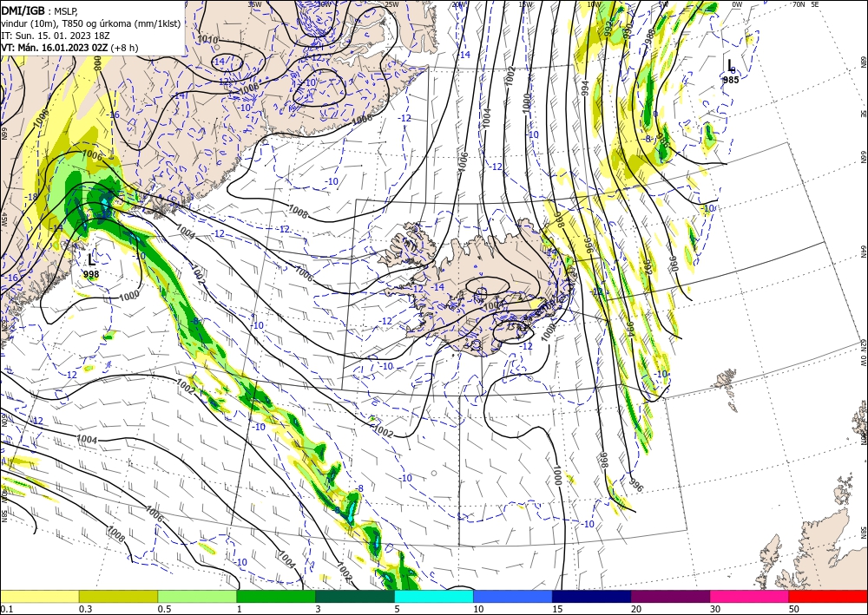The image size is (868, 615).
Task: Click the '35W' longitude label at the top
Action: pyautogui.click(x=254, y=4)
